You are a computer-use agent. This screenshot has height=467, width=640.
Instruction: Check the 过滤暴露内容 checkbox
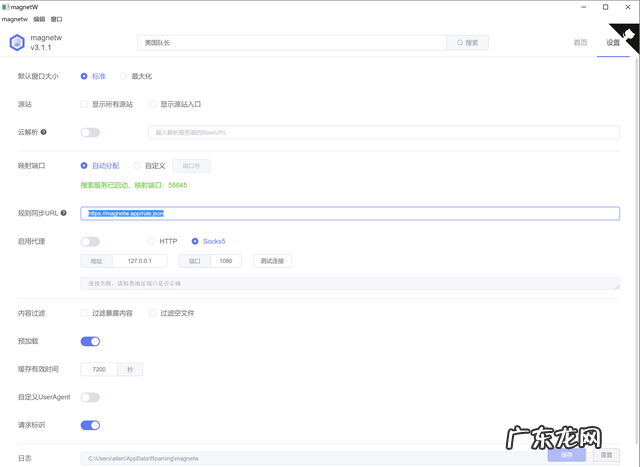84,313
